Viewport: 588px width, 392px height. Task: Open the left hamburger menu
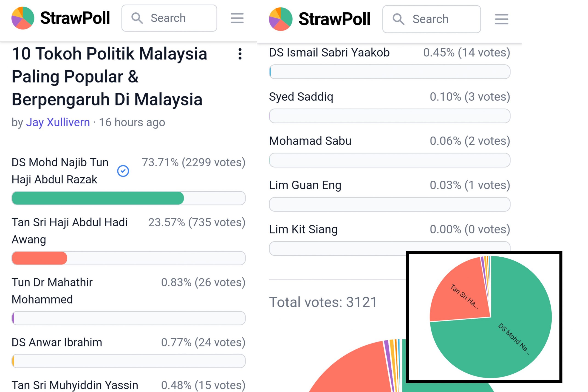point(237,18)
